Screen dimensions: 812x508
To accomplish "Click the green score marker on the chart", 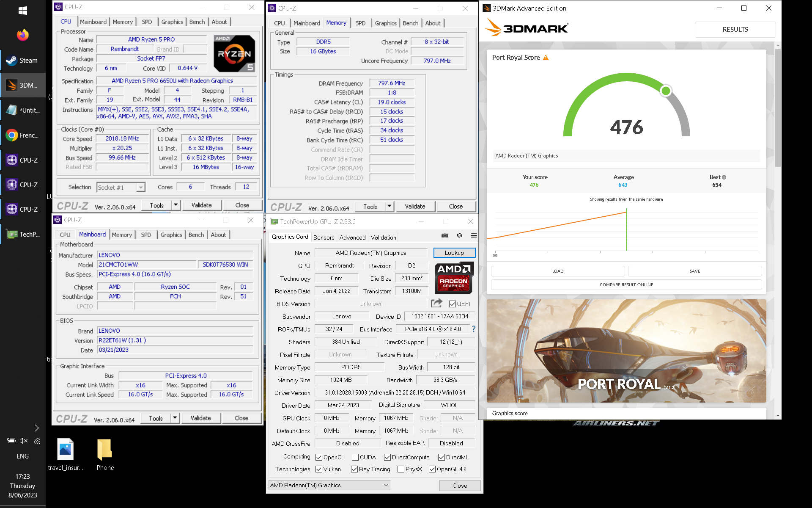I will pyautogui.click(x=626, y=229).
